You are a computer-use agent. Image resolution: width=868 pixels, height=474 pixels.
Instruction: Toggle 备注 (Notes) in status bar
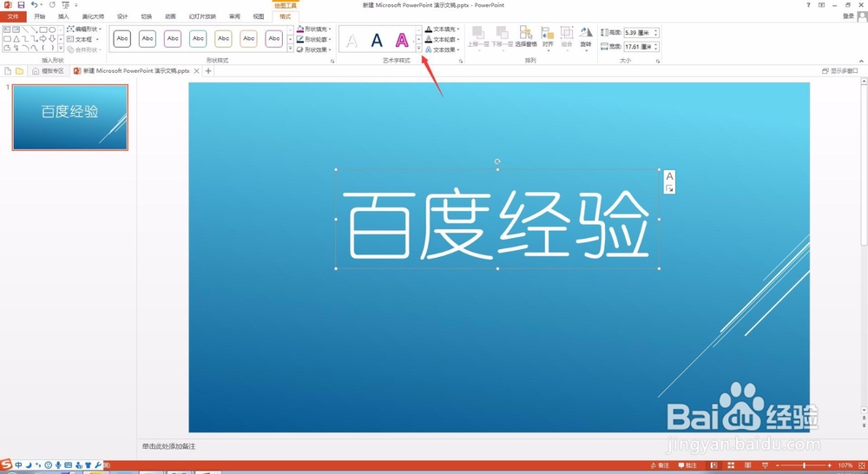[x=660, y=465]
